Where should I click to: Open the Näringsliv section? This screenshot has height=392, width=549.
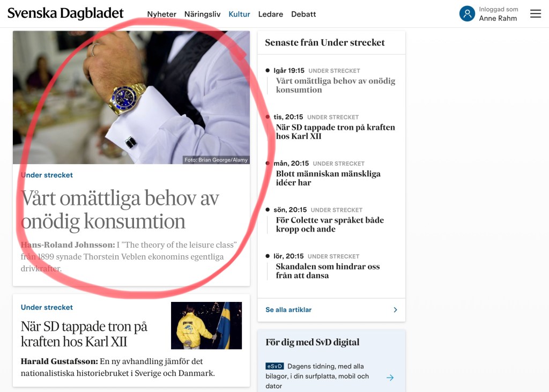click(202, 14)
